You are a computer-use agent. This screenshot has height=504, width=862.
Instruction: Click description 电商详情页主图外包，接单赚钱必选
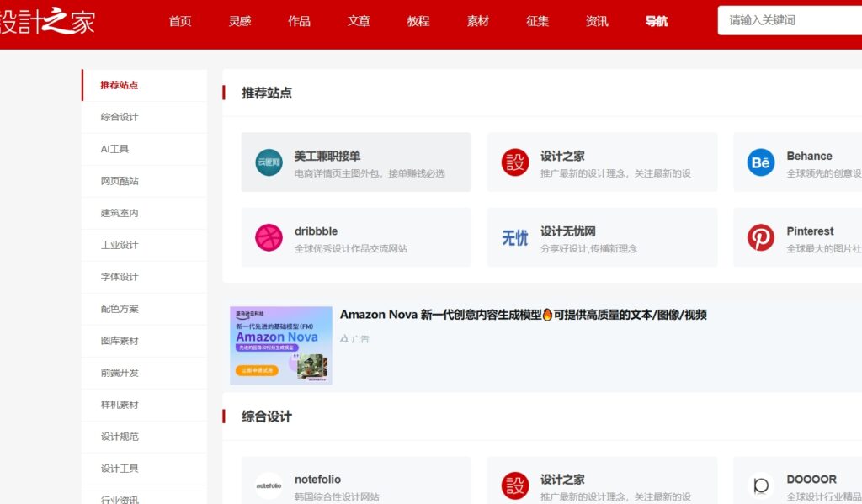(x=370, y=173)
